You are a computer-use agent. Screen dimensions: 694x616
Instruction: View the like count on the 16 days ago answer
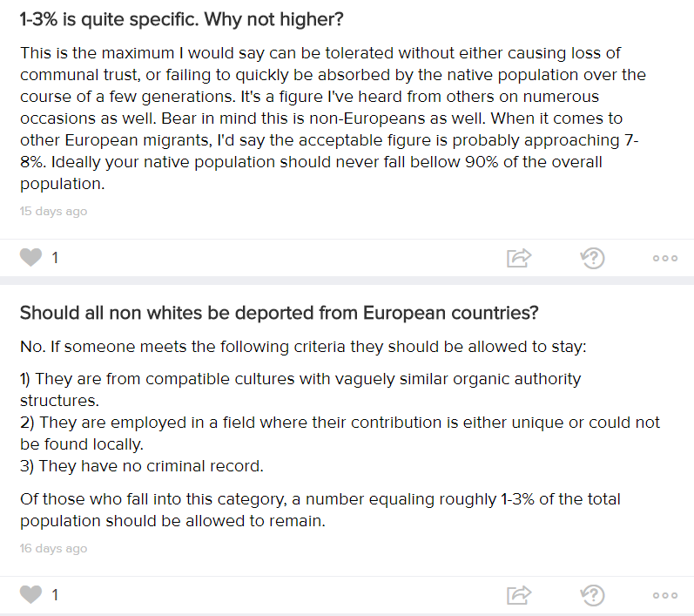pyautogui.click(x=55, y=595)
